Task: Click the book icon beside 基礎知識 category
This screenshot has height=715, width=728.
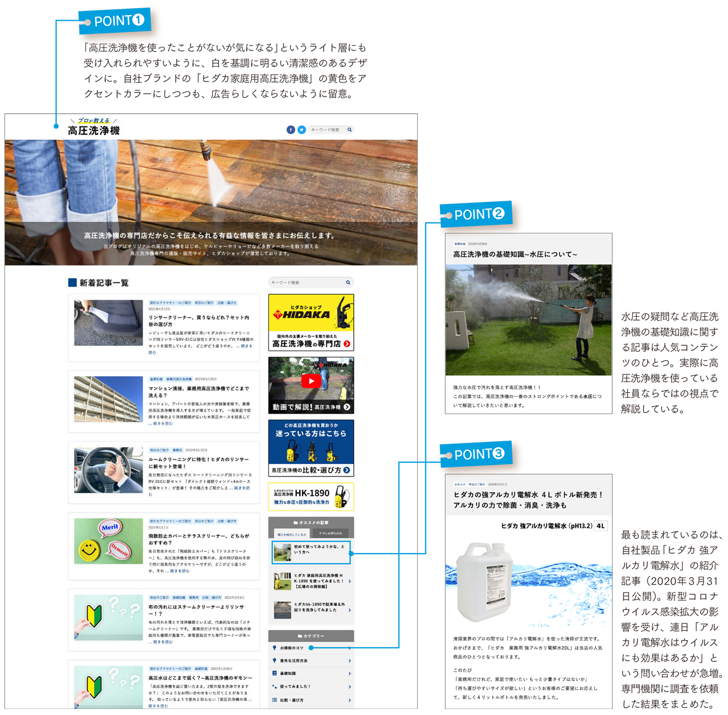Action: [275, 673]
